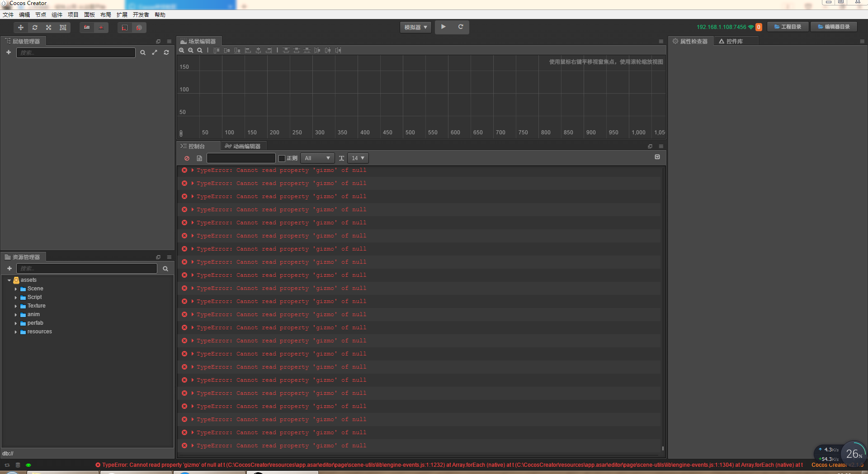Click the hierarchy search magnifier icon
868x474 pixels.
tap(143, 53)
